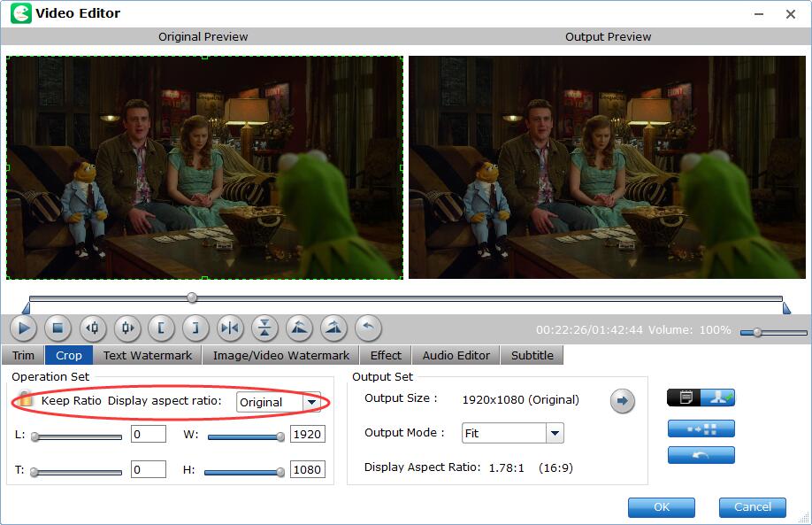Open the Display aspect ratio dropdown

(x=311, y=402)
